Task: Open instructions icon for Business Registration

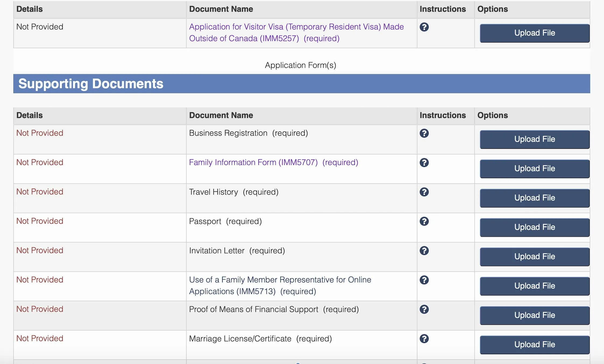Action: click(424, 133)
